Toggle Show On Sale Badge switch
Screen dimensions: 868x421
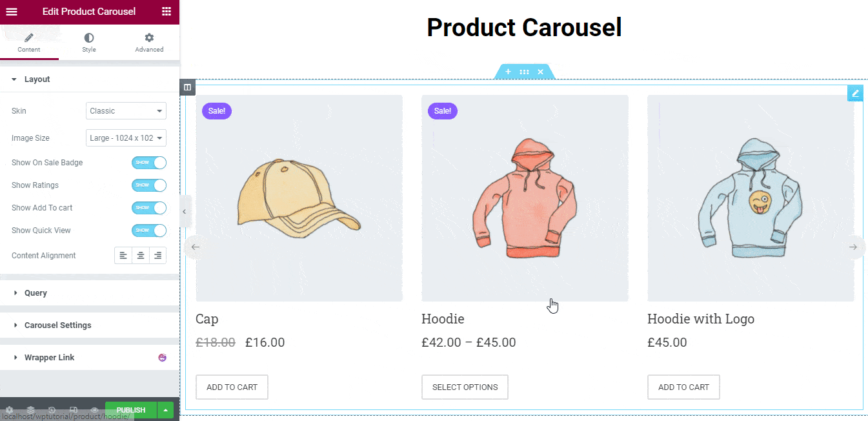pos(149,163)
